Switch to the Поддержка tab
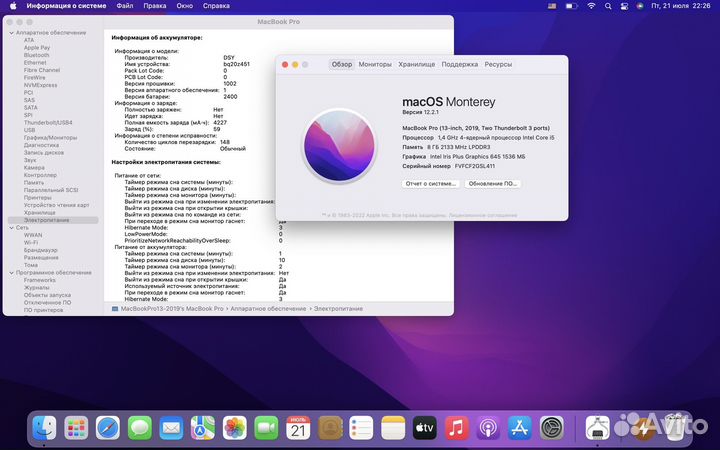Screen dimensions: 720x450 (460, 64)
